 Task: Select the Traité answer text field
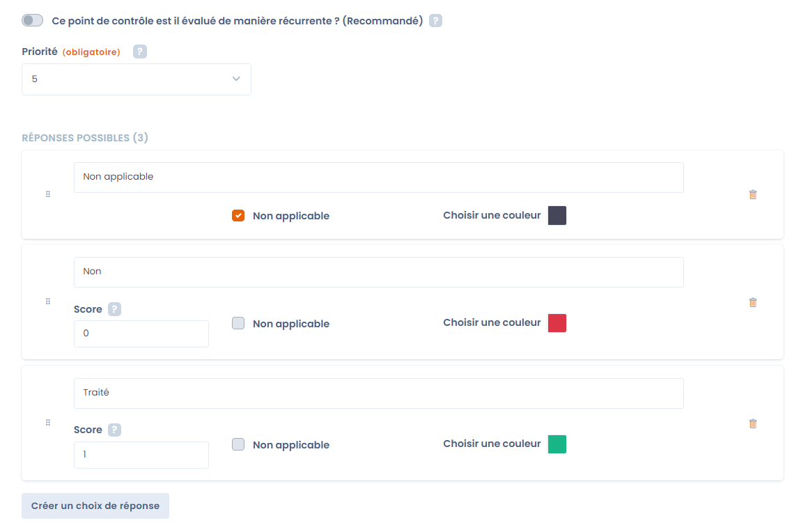[378, 393]
